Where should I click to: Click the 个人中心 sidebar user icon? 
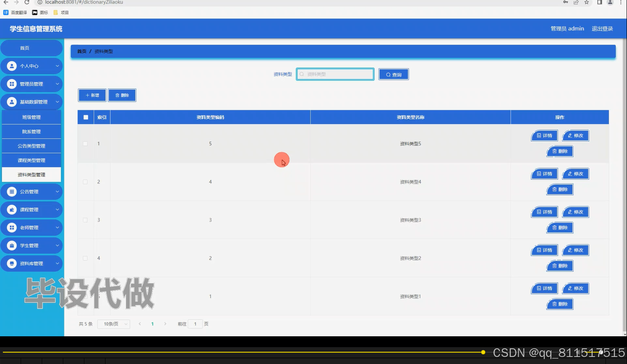[12, 66]
